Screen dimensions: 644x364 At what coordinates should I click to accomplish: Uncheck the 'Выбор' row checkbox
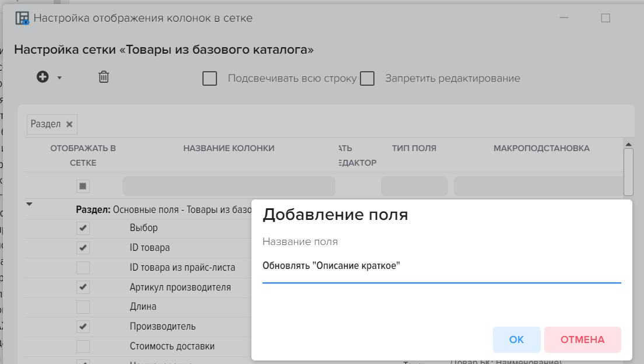coord(83,228)
